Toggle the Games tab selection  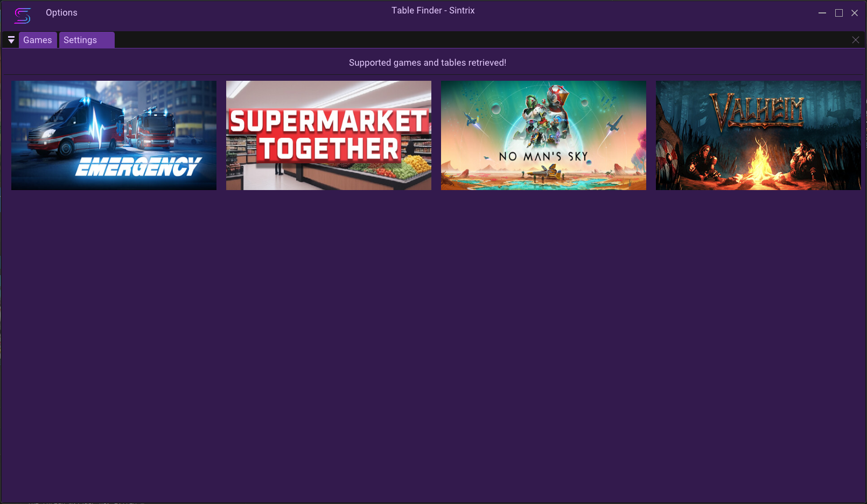pyautogui.click(x=37, y=39)
